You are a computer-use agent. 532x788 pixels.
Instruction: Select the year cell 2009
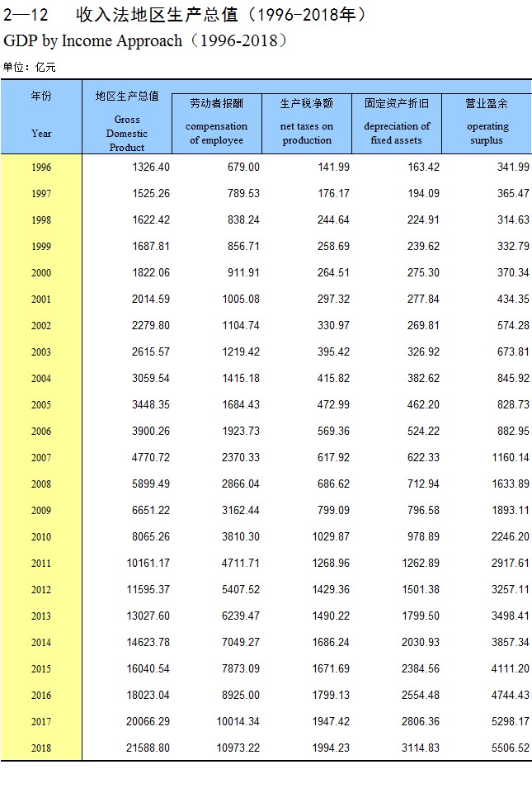pos(41,511)
